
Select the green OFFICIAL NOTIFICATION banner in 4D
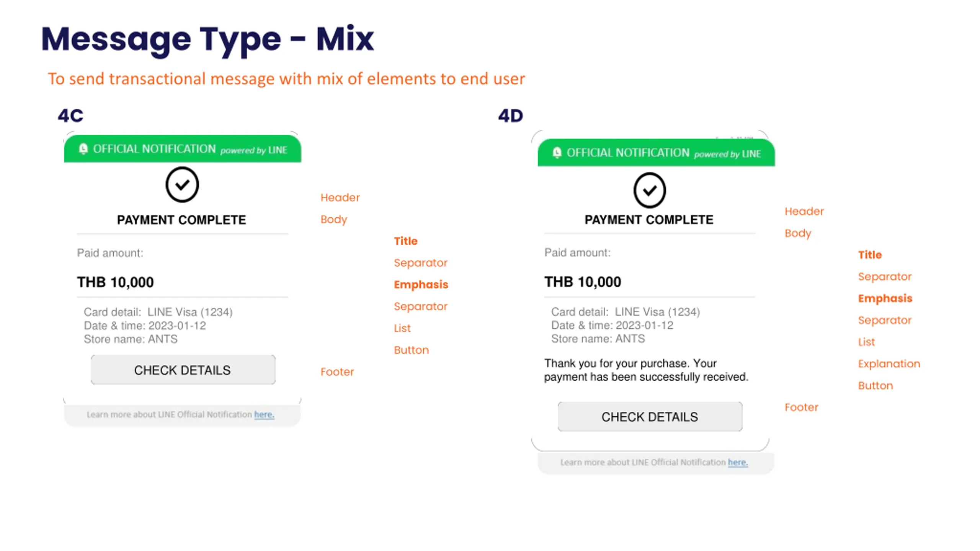[x=656, y=153]
